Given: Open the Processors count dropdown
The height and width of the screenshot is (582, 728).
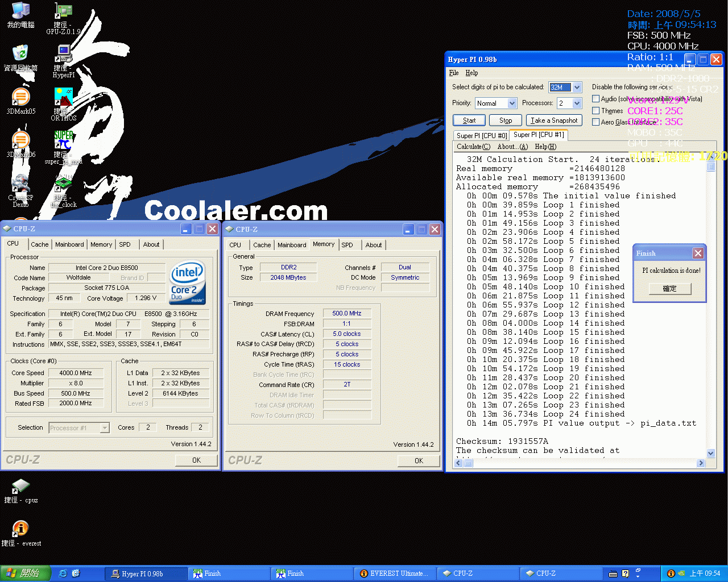Looking at the screenshot, I should (577, 103).
